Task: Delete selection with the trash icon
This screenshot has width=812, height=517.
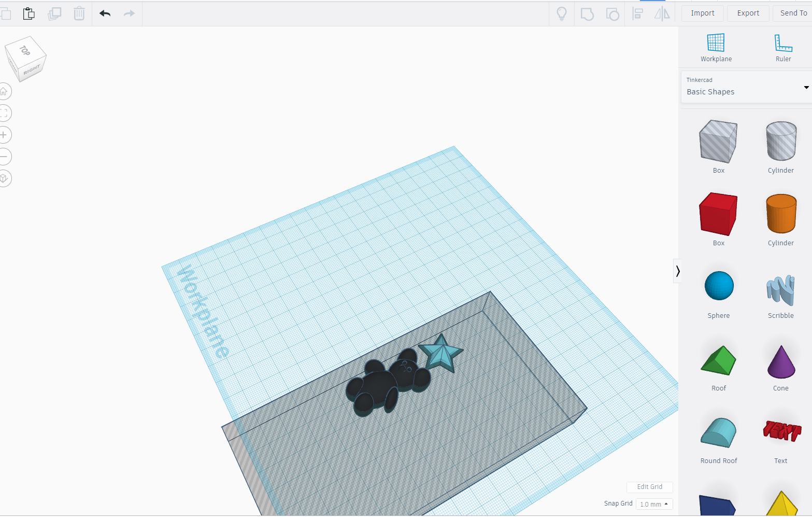Action: coord(79,13)
